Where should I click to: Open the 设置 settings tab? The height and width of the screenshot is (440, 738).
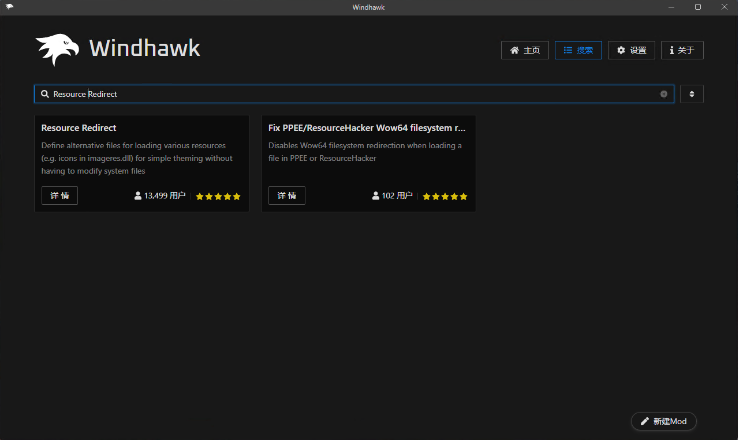pyautogui.click(x=631, y=50)
